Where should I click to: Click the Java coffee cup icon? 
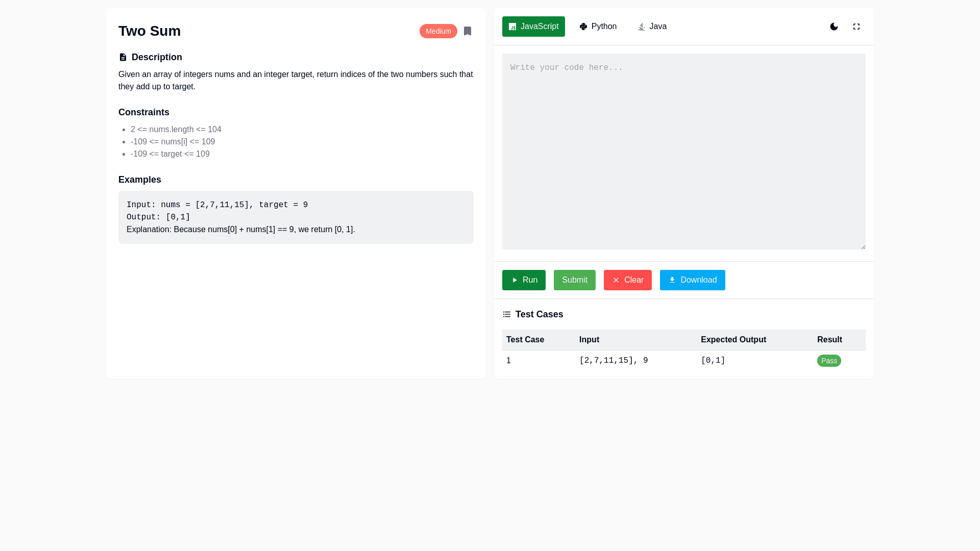[x=642, y=27]
